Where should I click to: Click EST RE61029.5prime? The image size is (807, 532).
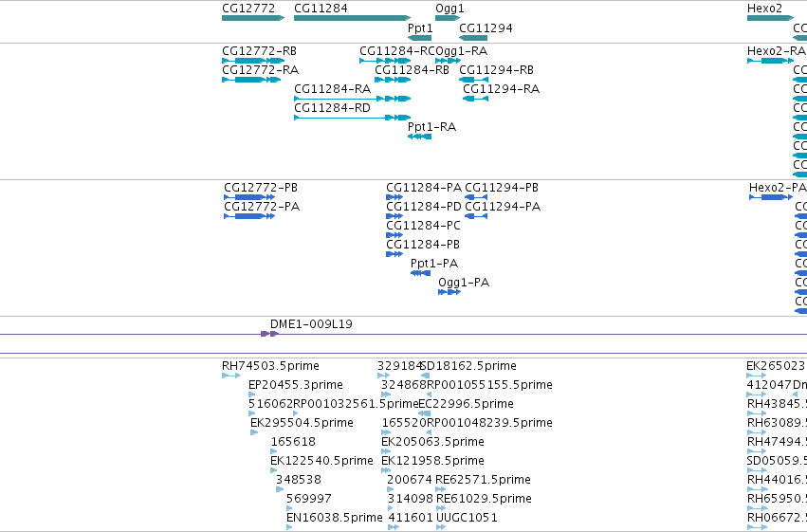[441, 509]
